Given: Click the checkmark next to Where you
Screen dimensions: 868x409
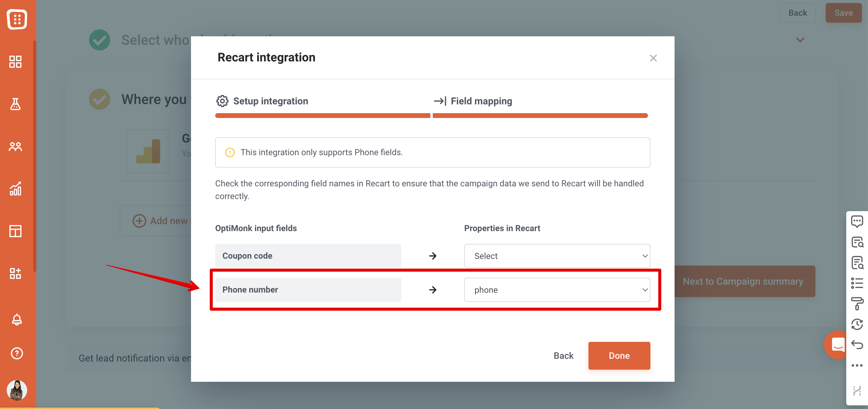Looking at the screenshot, I should pos(99,99).
